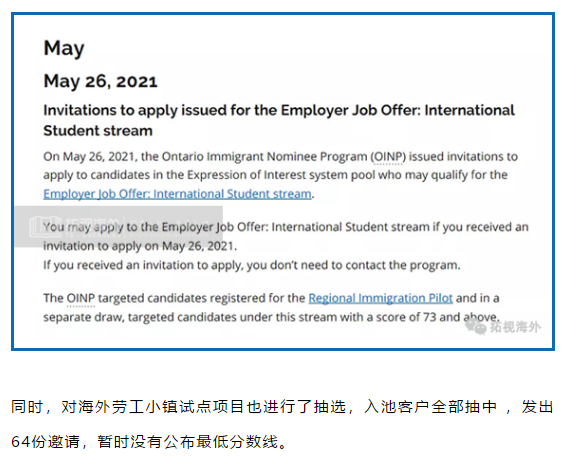Click the sentence 'If you received an invitation to apply'
The image size is (571, 464).
pos(252,265)
